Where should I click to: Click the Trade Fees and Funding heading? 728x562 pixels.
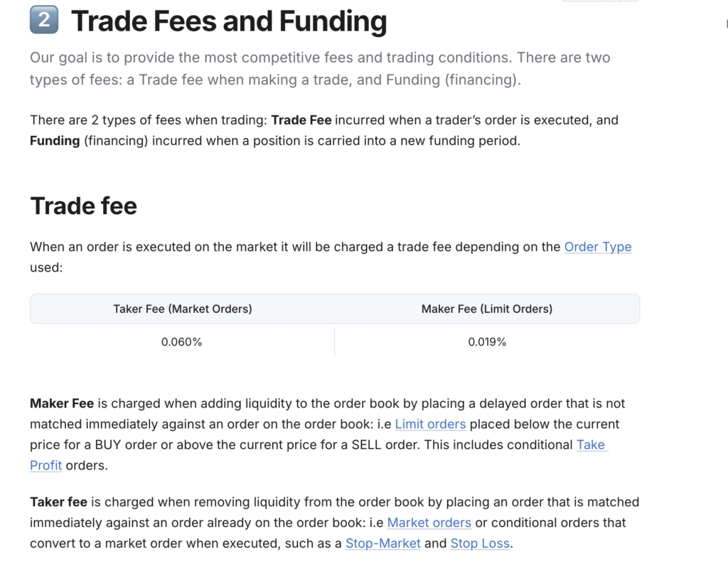pos(229,21)
